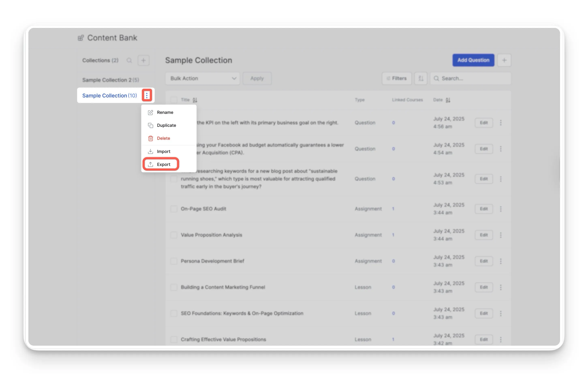Open more options for On-Page SEO Audit
This screenshot has height=374, width=588.
(501, 209)
